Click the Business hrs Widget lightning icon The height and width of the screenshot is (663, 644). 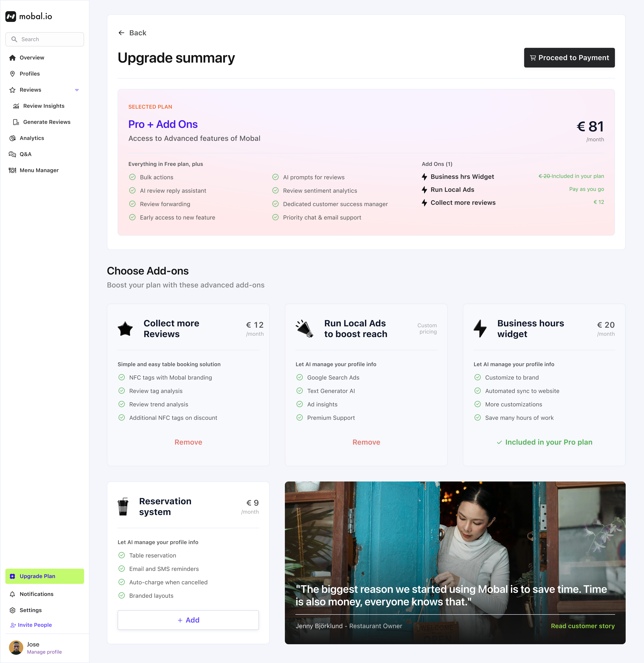click(424, 177)
